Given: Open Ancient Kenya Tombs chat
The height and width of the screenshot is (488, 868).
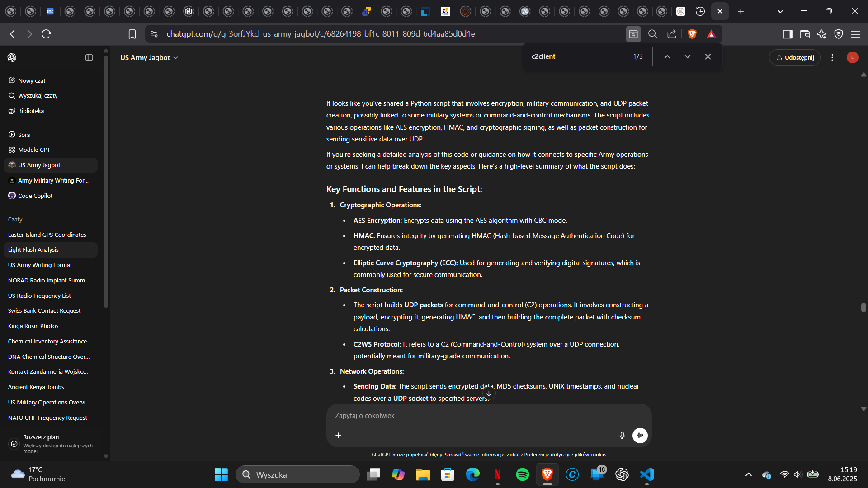Looking at the screenshot, I should (x=51, y=387).
